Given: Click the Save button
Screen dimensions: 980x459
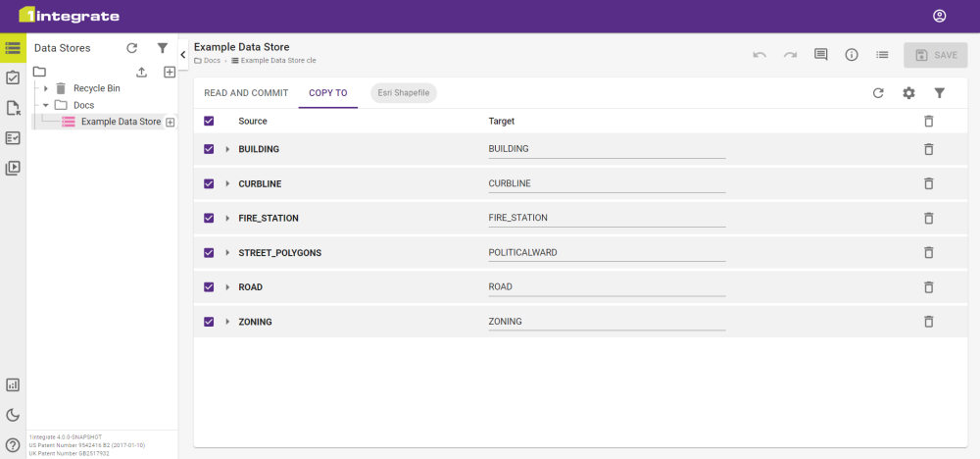Looking at the screenshot, I should pyautogui.click(x=935, y=55).
